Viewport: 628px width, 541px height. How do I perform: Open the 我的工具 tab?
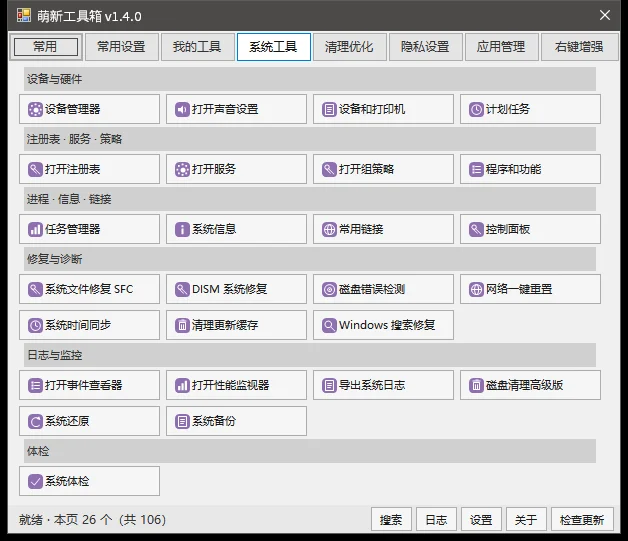(x=197, y=47)
